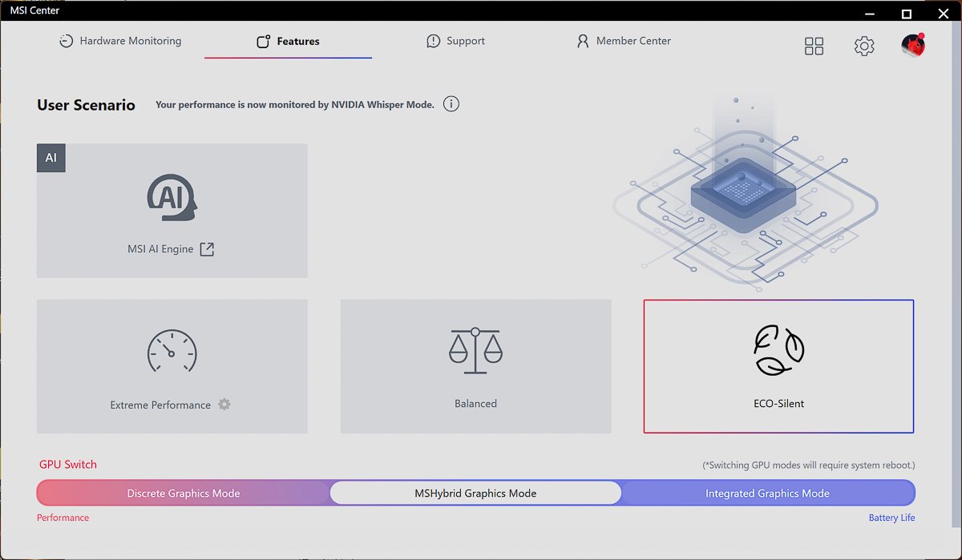This screenshot has width=962, height=560.
Task: Open the app grid view icon
Action: point(814,46)
